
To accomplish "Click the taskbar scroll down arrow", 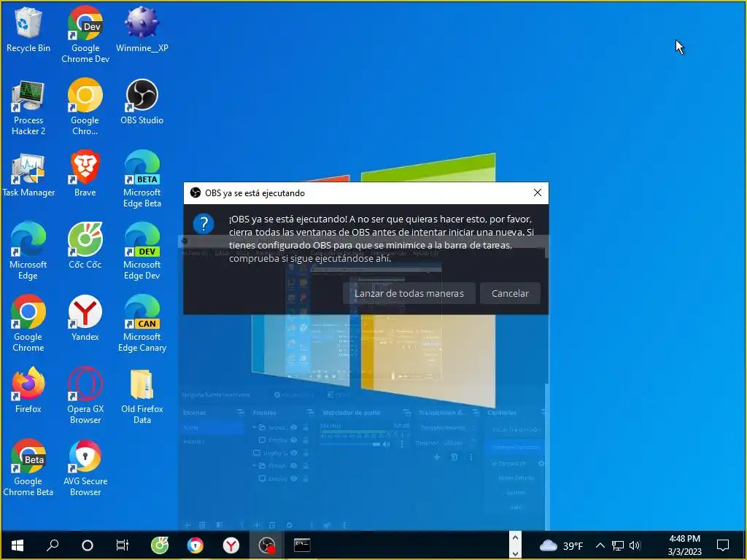I will [515, 553].
